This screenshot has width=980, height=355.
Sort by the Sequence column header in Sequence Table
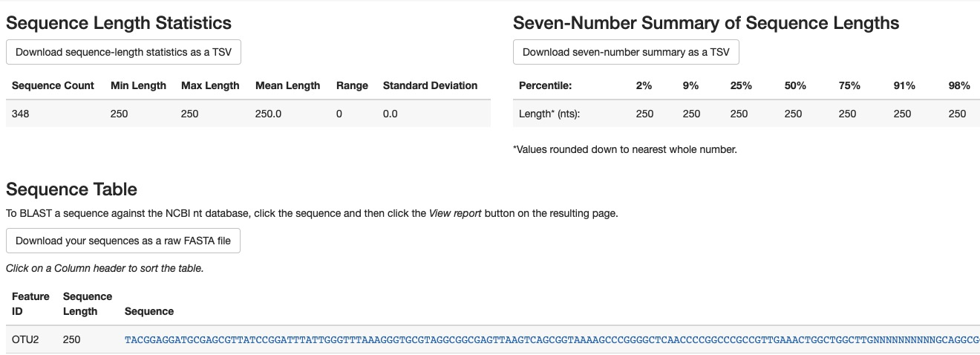[149, 311]
